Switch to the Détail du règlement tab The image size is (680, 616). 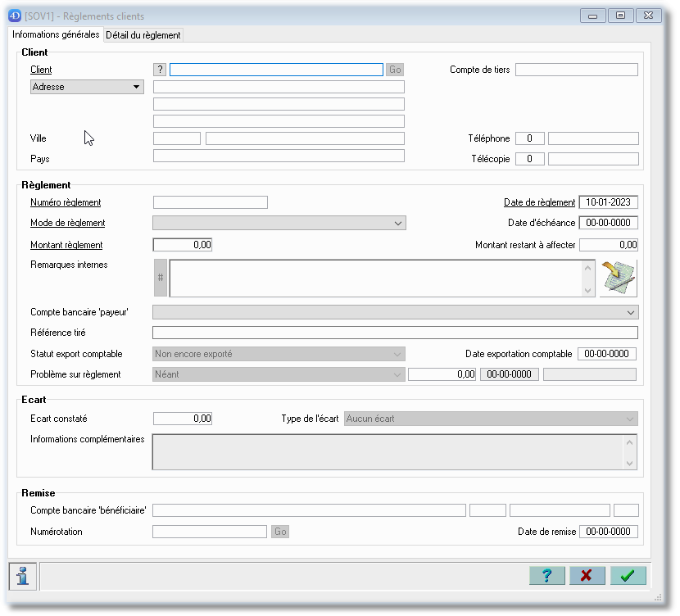tap(143, 35)
